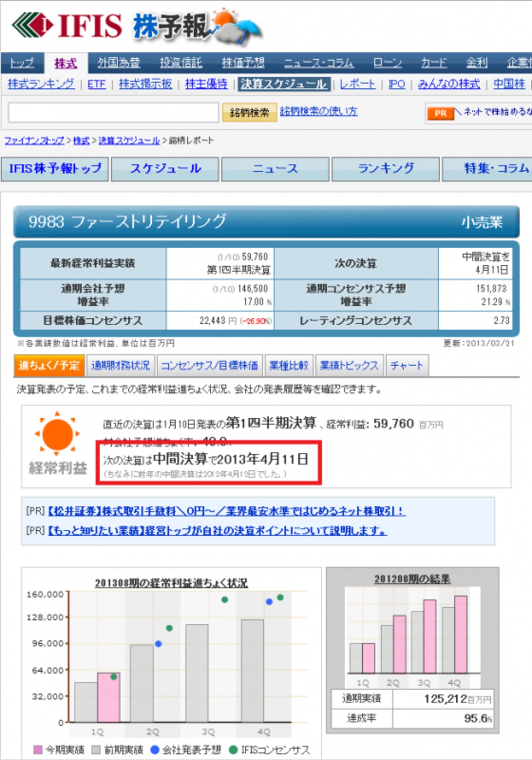Go to 中国株 submenu link

(509, 84)
